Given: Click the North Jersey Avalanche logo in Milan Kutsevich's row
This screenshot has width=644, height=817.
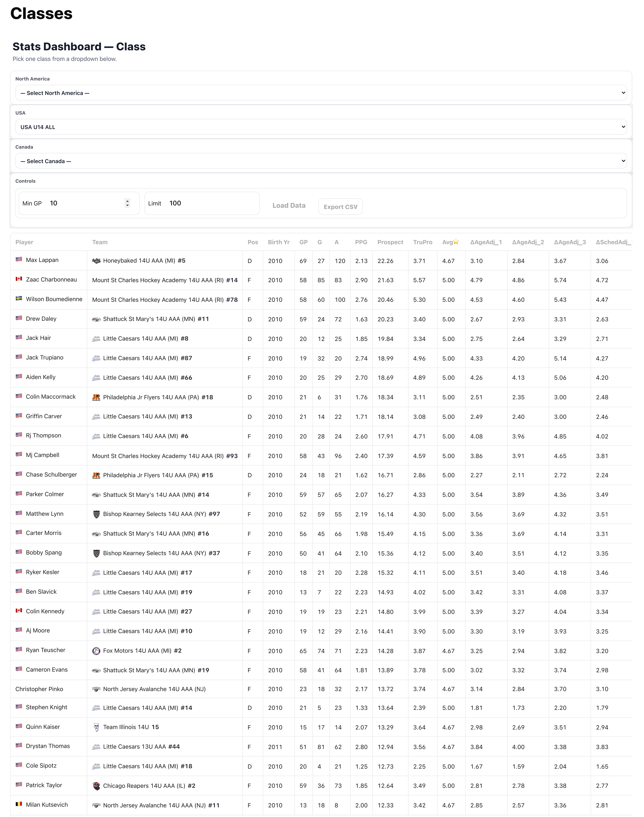Looking at the screenshot, I should pos(96,805).
